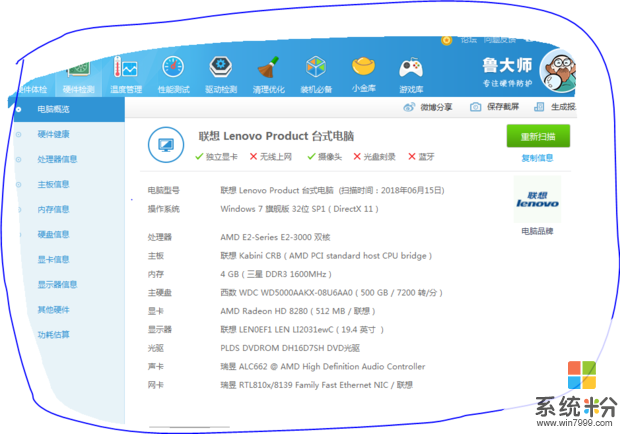
Task: Click the 摄像头 check mark item
Action: click(x=325, y=157)
